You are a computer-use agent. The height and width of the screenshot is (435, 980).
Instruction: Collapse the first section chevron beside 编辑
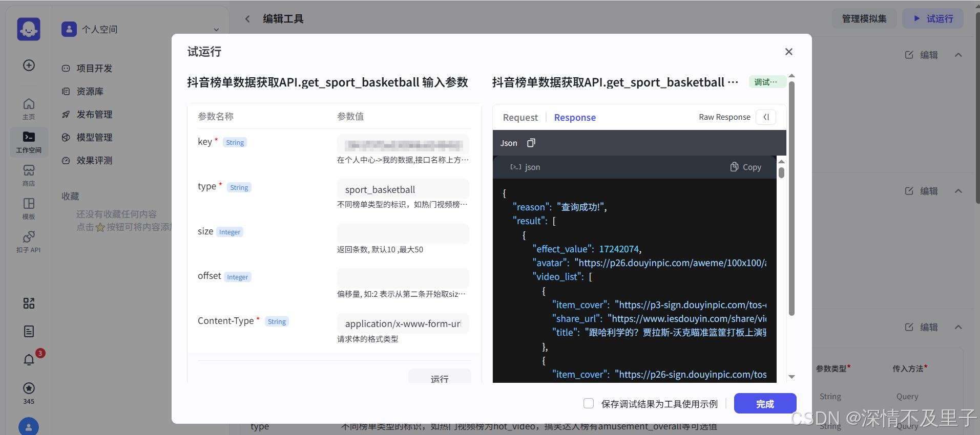click(958, 55)
